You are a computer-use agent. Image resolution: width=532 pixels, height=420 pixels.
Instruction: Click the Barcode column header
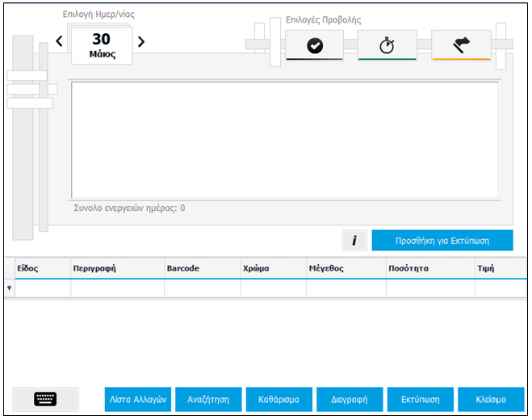[x=202, y=268]
